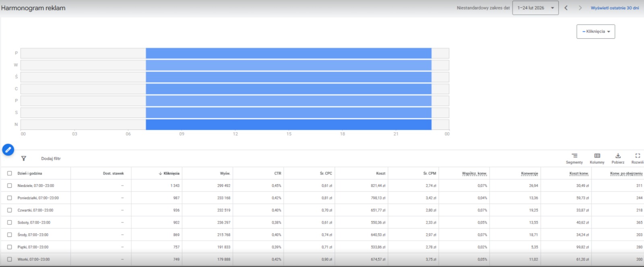Image resolution: width=644 pixels, height=267 pixels.
Task: Click the blue pencil edit schedule icon
Action: [x=8, y=150]
